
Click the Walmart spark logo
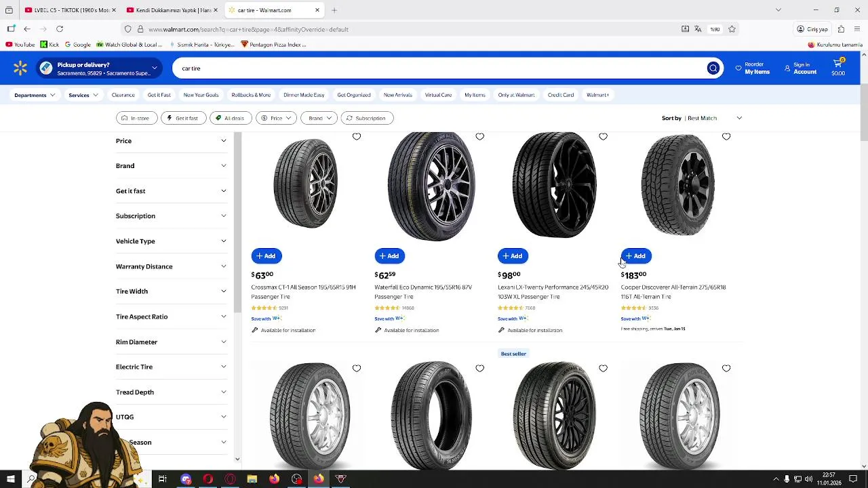point(20,68)
